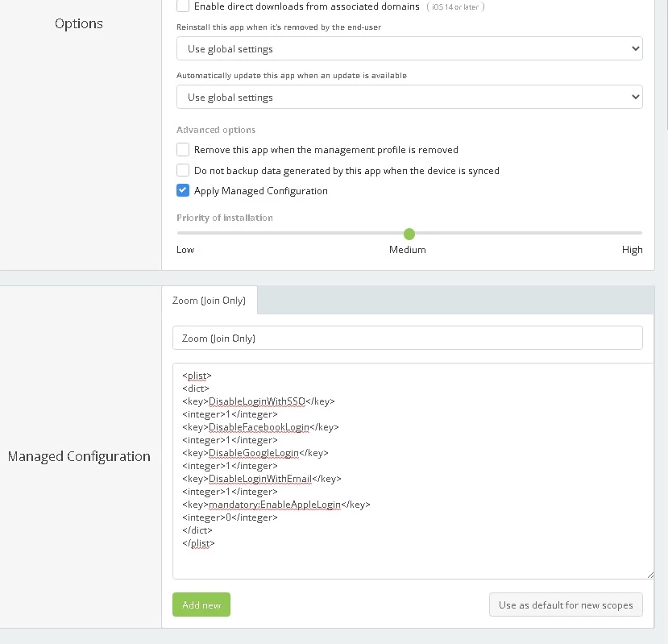Click the Options section title
Viewport: 668px width, 644px height.
[x=79, y=23]
